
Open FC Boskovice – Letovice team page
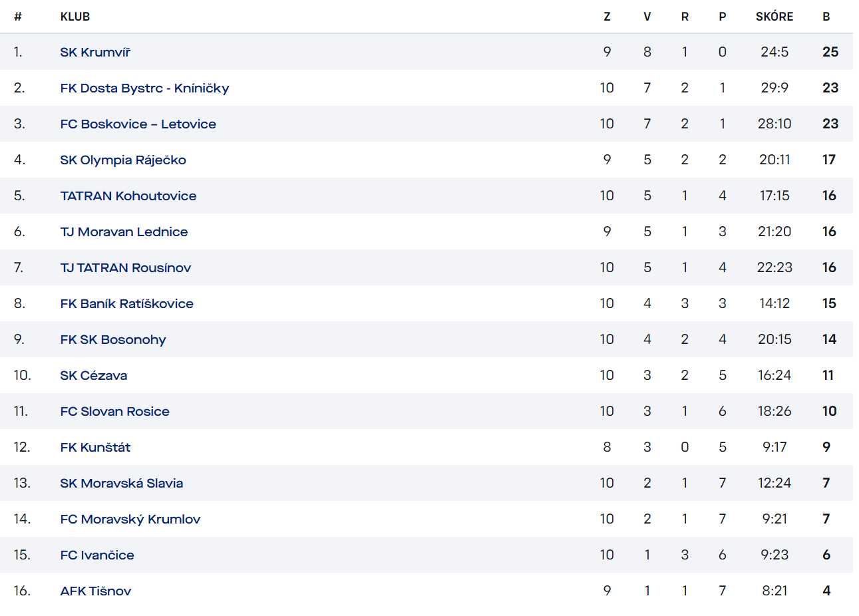(138, 124)
